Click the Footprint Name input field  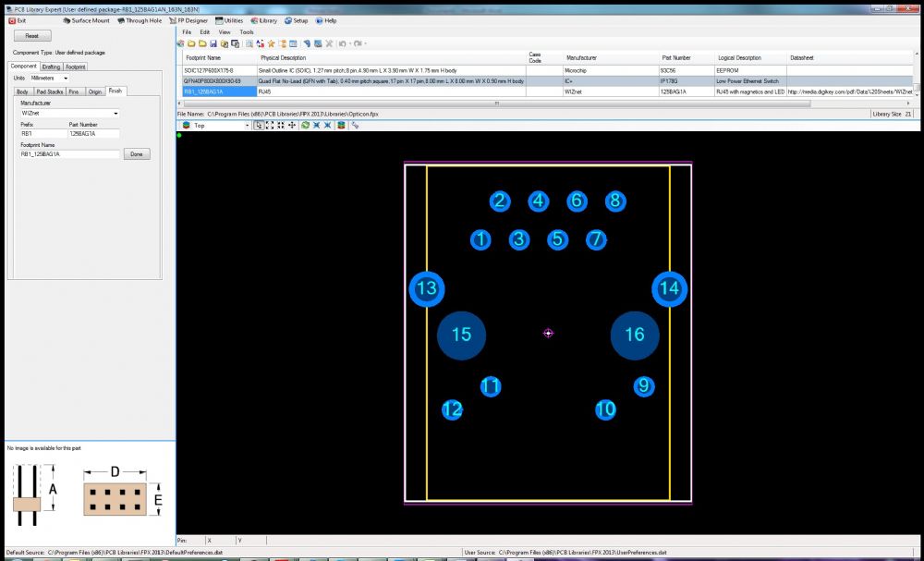coord(69,154)
